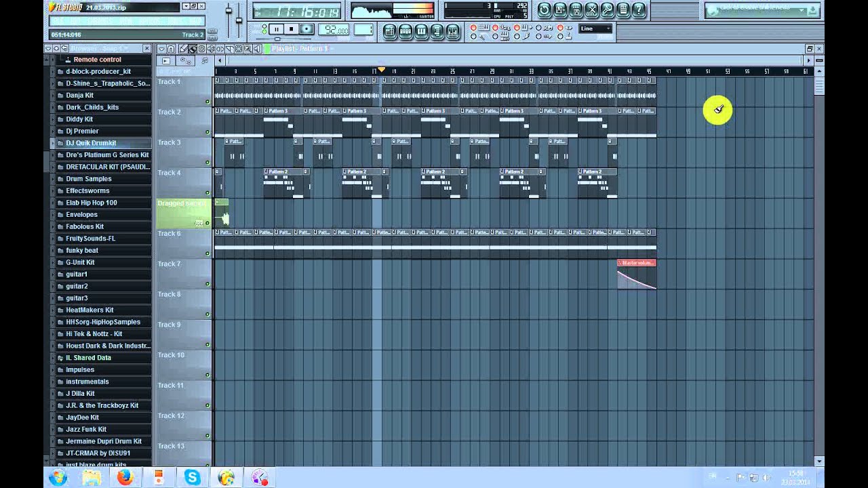Open the playlist options menu arrow
Screen dimensions: 868x488
pyautogui.click(x=161, y=49)
